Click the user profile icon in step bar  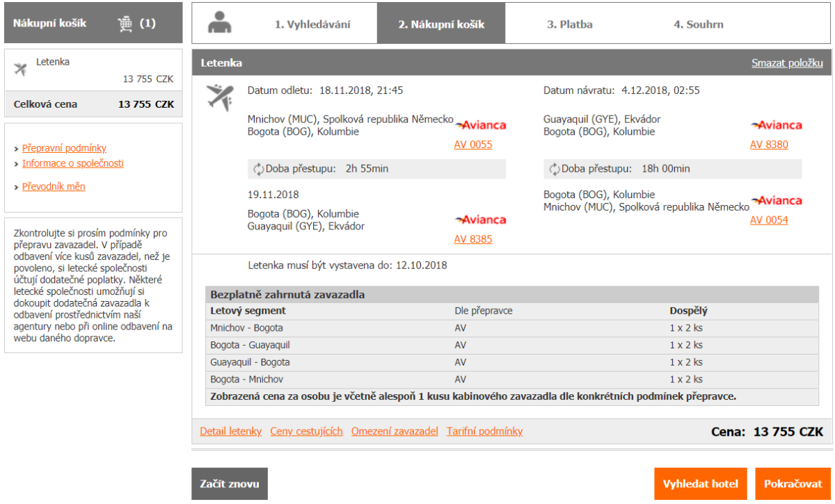point(220,24)
